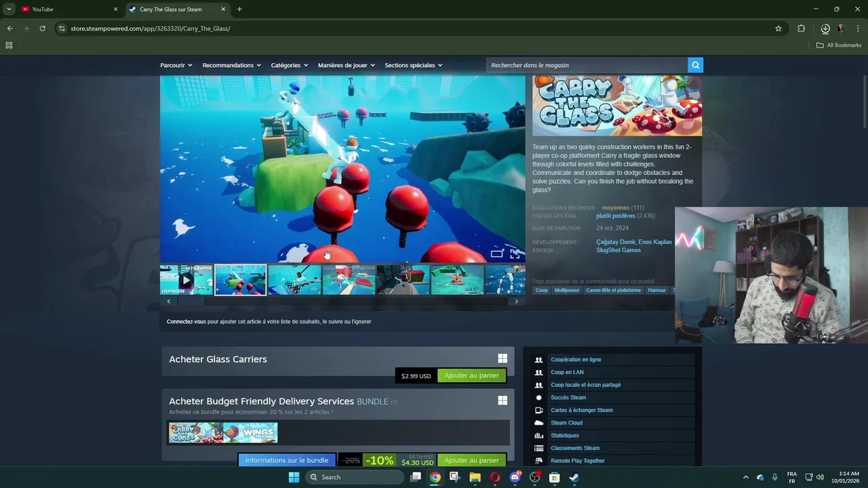Open Chrome tab search dropdown arrow
The image size is (868, 488).
(x=9, y=9)
